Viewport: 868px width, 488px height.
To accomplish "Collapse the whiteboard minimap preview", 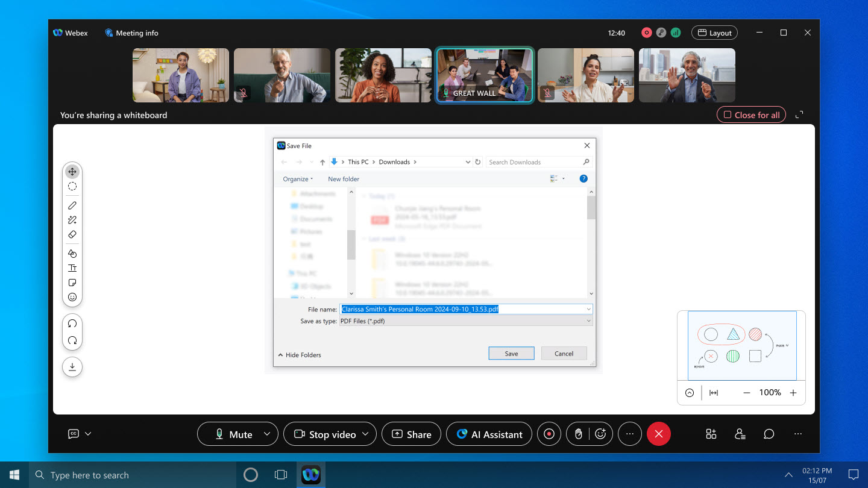I will coord(690,393).
